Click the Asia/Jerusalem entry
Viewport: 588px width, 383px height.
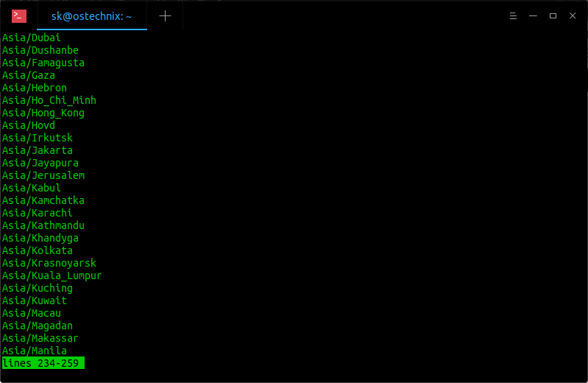point(43,175)
